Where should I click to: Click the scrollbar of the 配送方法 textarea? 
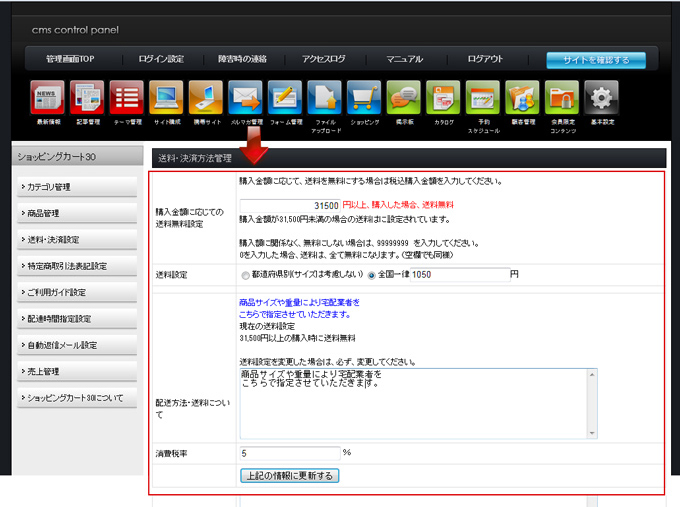[x=592, y=402]
